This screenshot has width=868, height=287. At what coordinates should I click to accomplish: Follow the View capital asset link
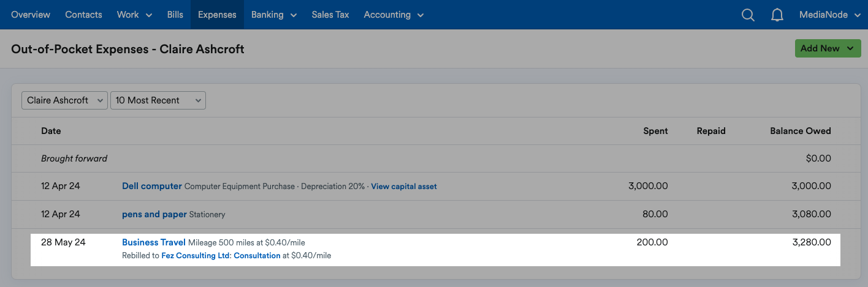coord(404,186)
